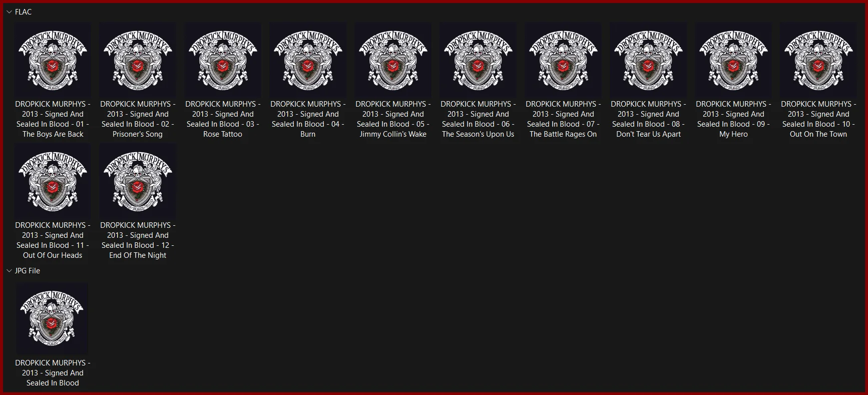Collapse the FLAC group chevron
868x395 pixels.
click(9, 12)
